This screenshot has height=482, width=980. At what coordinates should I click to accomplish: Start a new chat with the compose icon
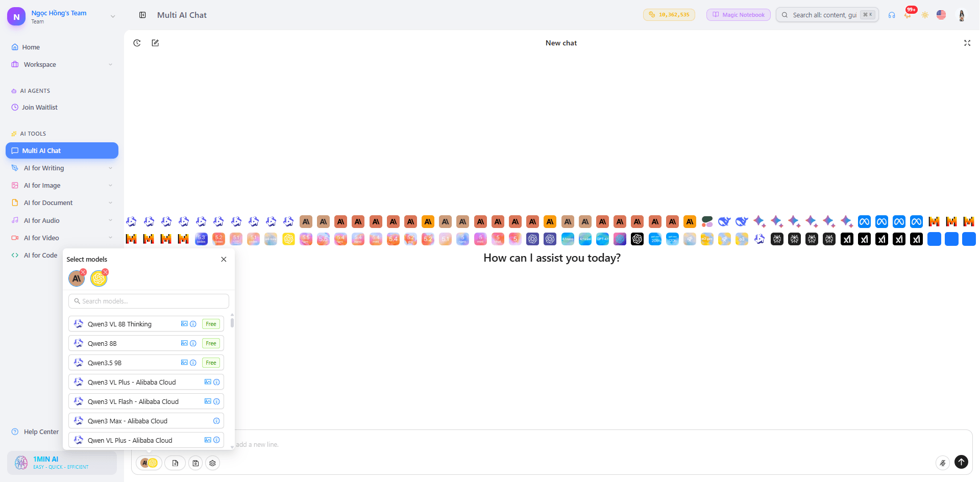(x=155, y=43)
